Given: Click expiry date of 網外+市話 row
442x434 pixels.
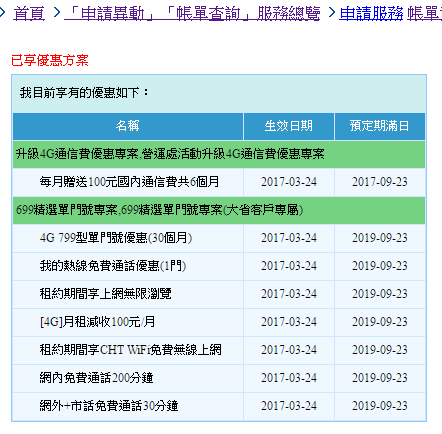Looking at the screenshot, I should pyautogui.click(x=380, y=406).
